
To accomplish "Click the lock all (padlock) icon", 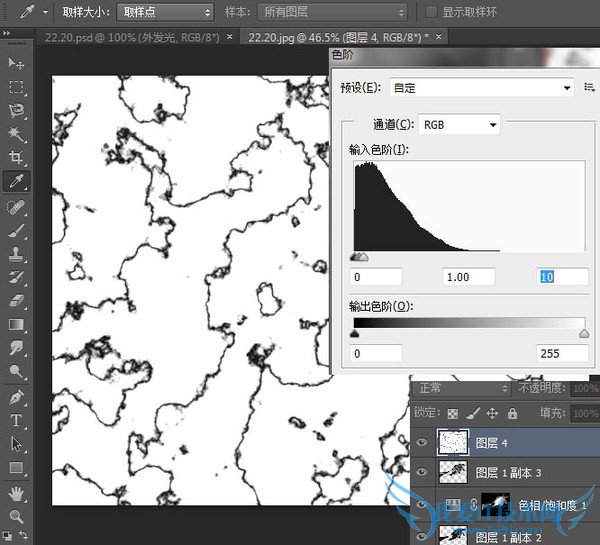I will [512, 412].
